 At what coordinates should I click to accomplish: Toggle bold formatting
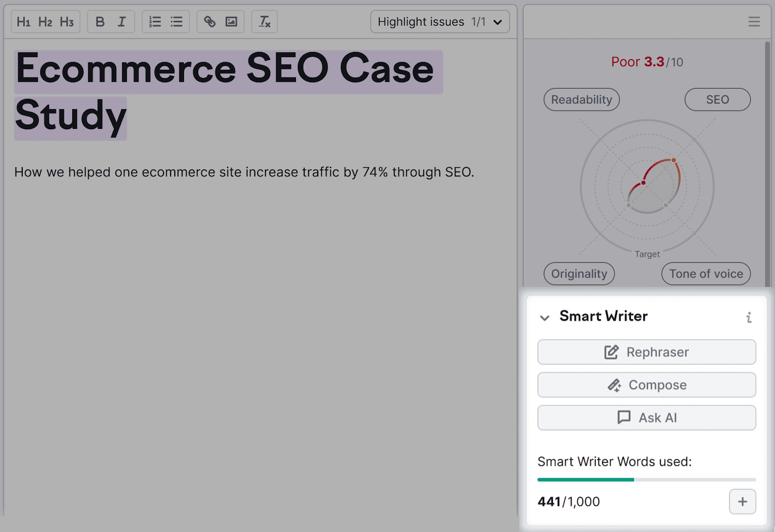click(x=100, y=21)
